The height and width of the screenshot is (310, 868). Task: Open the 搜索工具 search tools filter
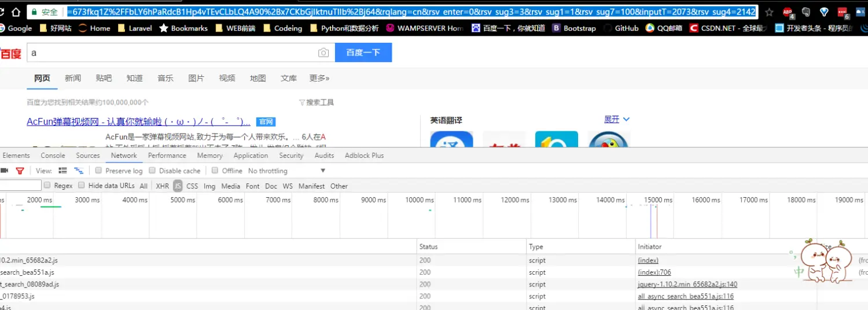pyautogui.click(x=317, y=102)
